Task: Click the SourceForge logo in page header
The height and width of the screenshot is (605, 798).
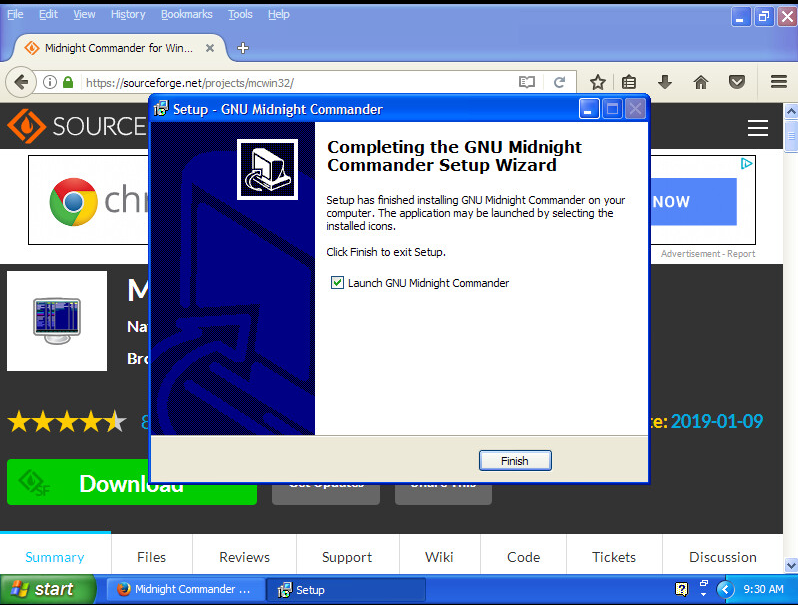Action: pyautogui.click(x=76, y=126)
